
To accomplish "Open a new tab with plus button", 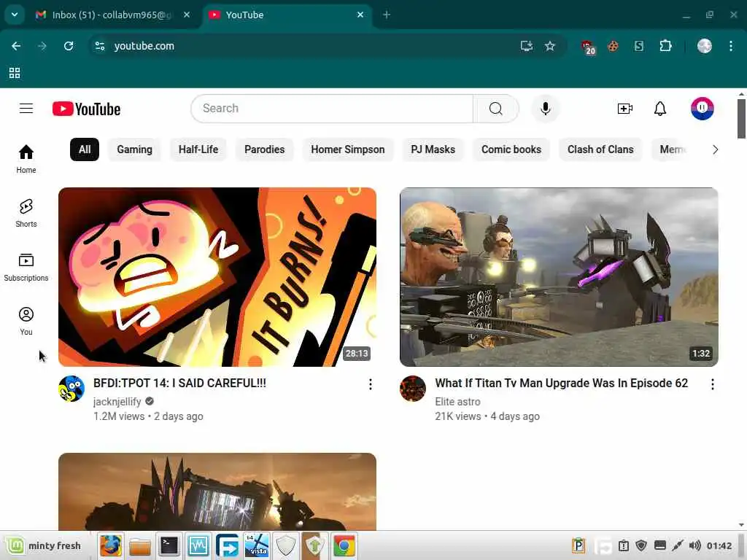I will (x=387, y=15).
